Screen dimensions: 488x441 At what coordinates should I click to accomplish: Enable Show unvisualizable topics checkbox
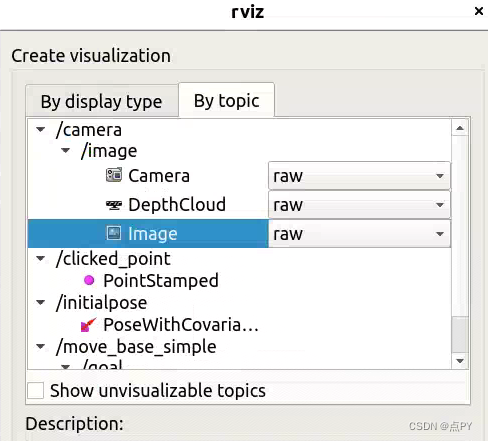[35, 390]
